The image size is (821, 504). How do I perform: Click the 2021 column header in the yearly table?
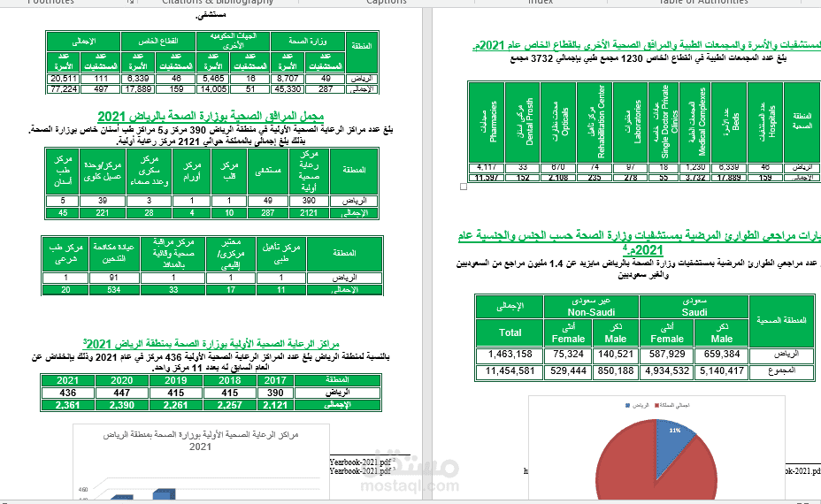(x=67, y=380)
